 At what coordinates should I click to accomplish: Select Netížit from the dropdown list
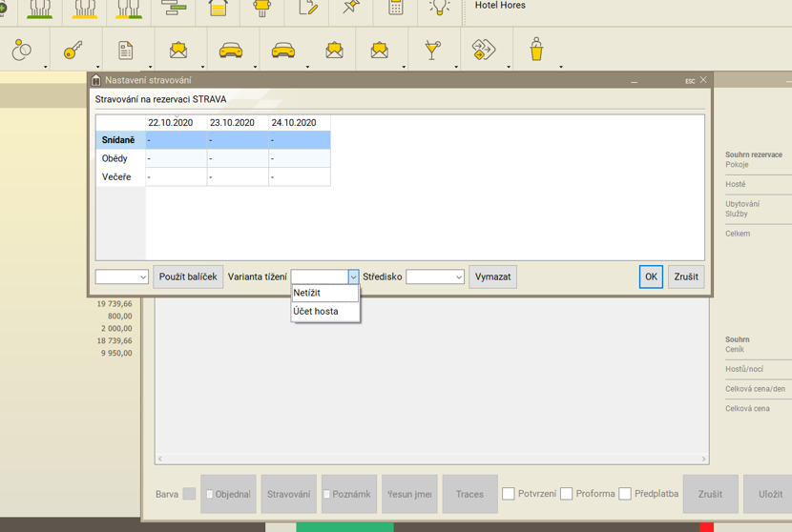point(324,294)
